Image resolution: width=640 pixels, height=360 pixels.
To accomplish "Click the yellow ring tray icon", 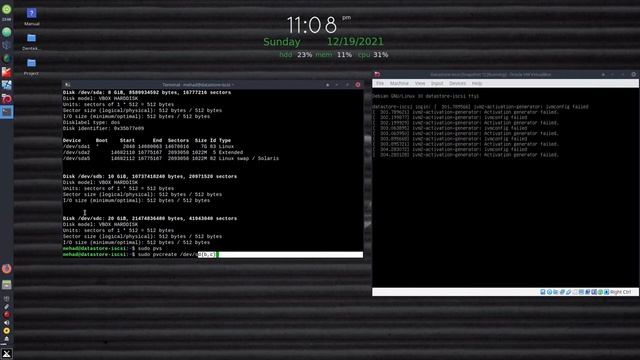I will 7,331.
